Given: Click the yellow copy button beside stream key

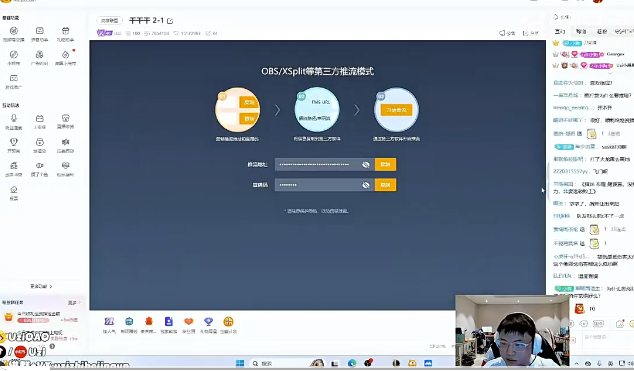Looking at the screenshot, I should tap(385, 185).
